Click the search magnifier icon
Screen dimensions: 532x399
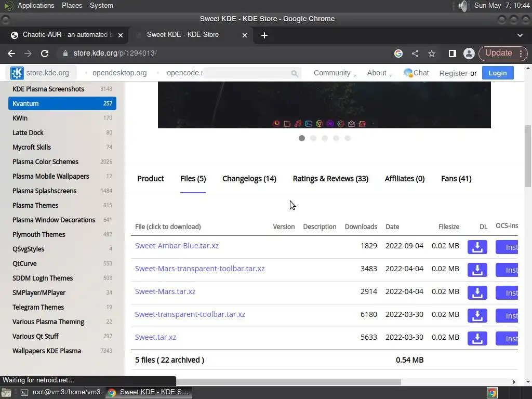coord(295,73)
